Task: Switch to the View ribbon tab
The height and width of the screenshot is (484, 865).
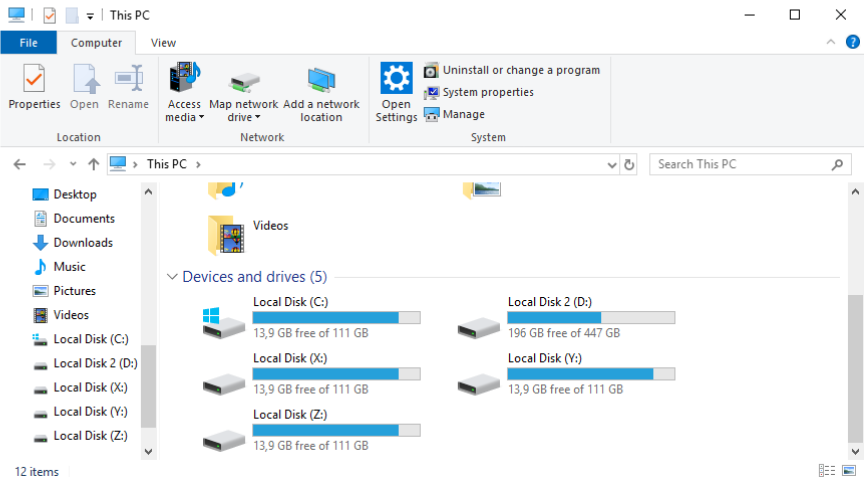Action: (x=163, y=42)
